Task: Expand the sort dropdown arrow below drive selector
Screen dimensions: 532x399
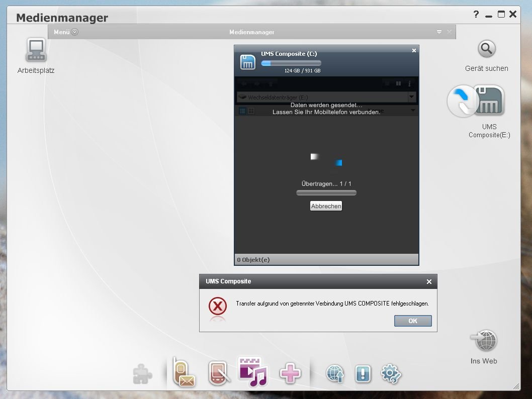Action: tap(413, 110)
